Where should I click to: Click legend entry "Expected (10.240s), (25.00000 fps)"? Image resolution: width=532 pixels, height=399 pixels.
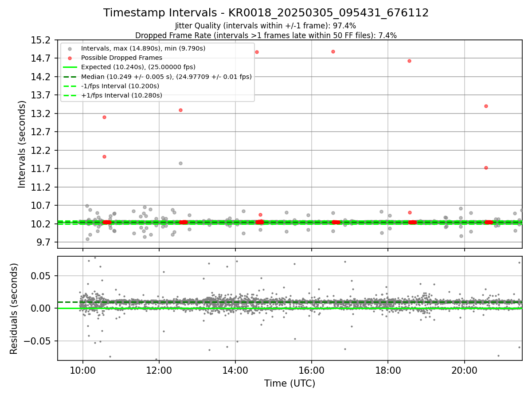click(138, 67)
